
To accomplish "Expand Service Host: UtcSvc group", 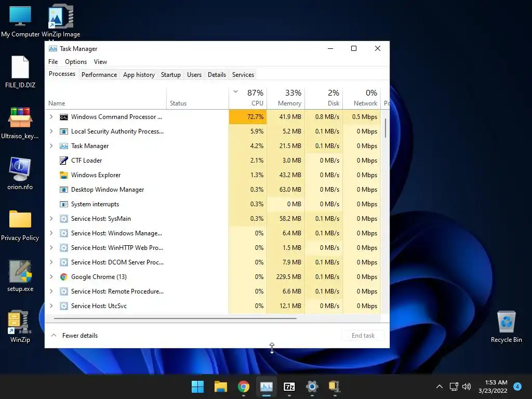I will click(x=51, y=306).
